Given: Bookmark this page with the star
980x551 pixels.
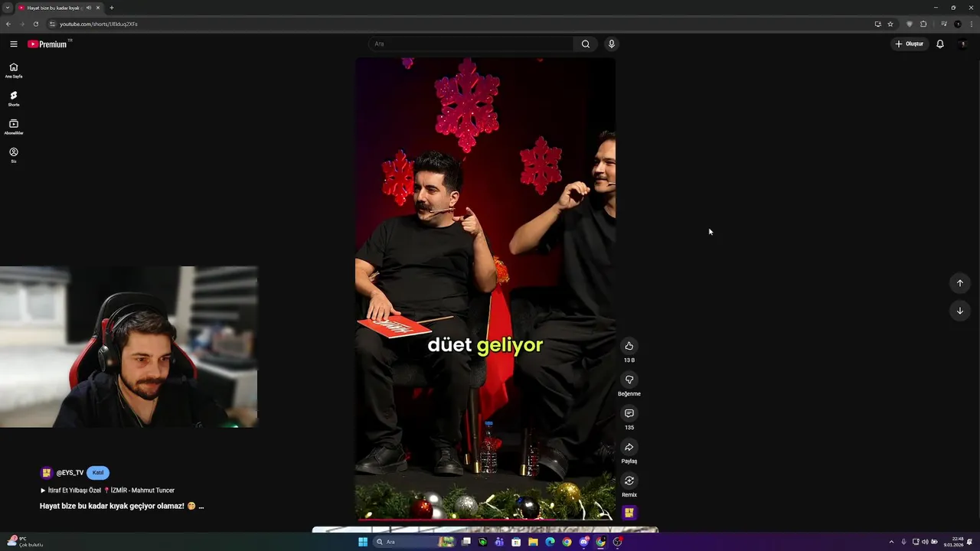Looking at the screenshot, I should (890, 24).
